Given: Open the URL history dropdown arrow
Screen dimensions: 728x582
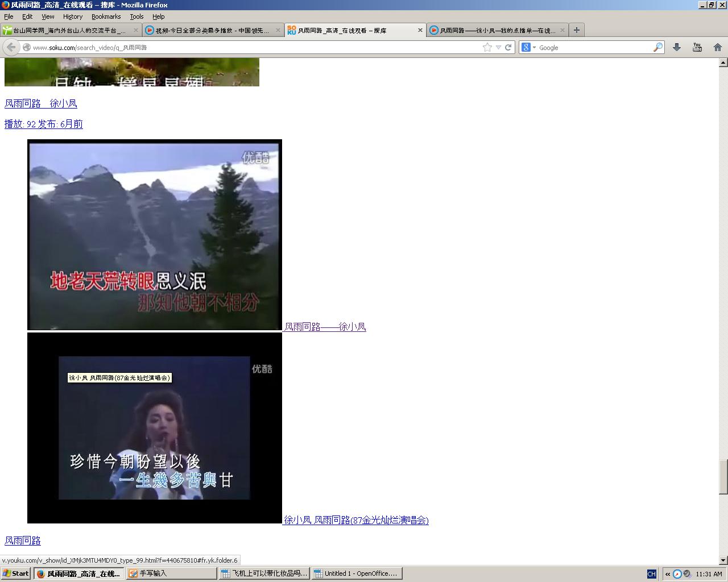Looking at the screenshot, I should point(498,48).
